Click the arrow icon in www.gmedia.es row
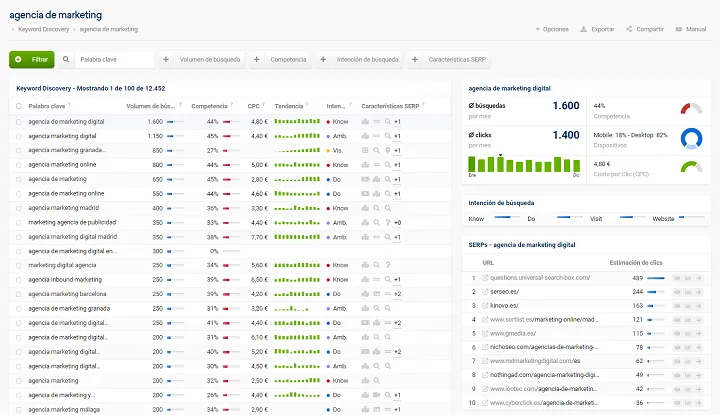Screen dimensions: 720x415 [x=698, y=333]
